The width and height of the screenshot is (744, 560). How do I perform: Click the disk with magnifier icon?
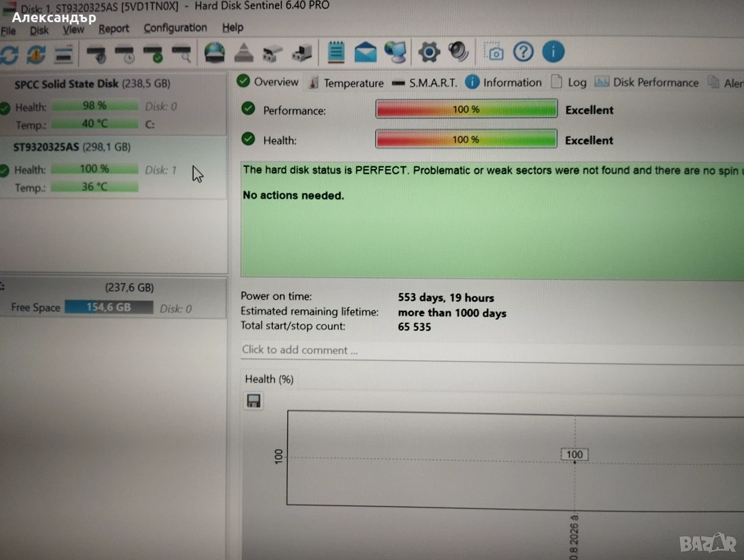pyautogui.click(x=181, y=54)
